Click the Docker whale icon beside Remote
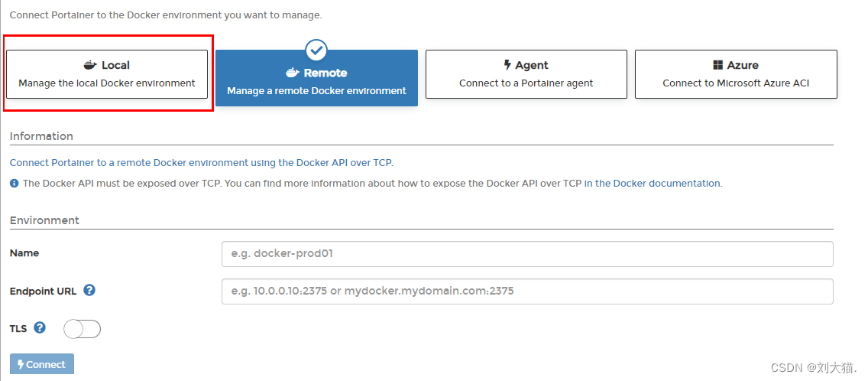Screen dimensions: 868x381 tap(293, 73)
